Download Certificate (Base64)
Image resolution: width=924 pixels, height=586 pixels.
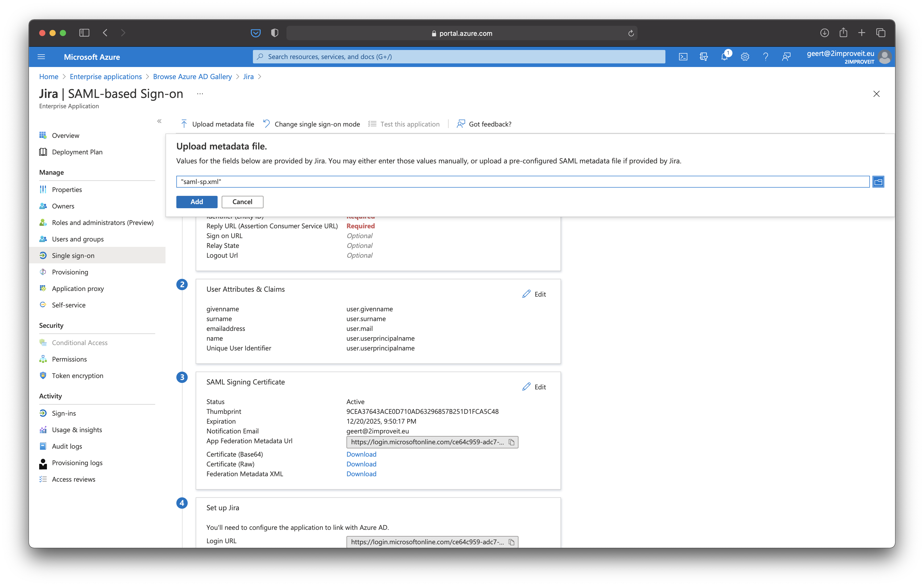click(361, 454)
